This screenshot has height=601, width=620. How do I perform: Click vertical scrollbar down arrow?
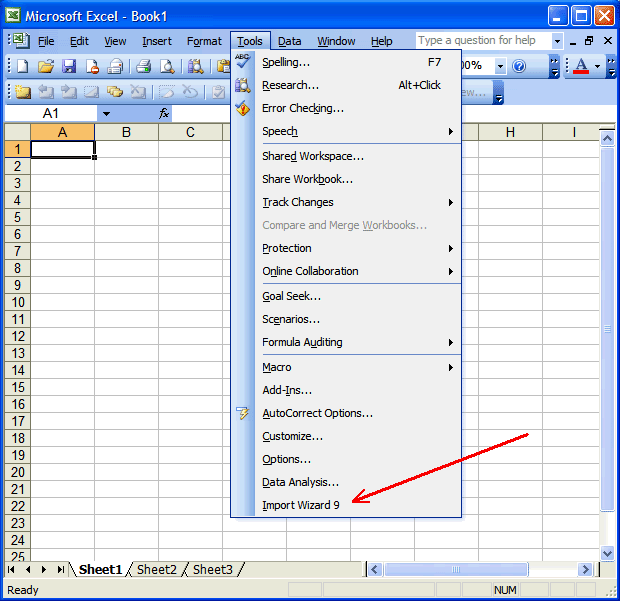(x=607, y=553)
